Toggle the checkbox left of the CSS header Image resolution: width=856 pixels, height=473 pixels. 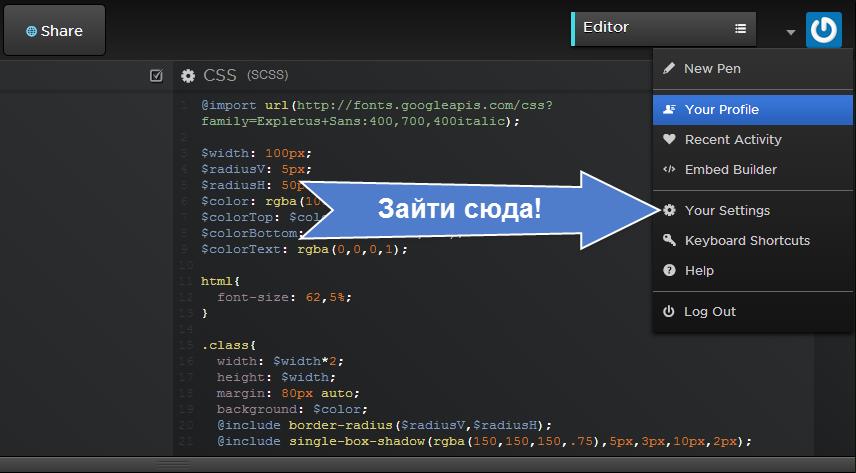point(156,75)
